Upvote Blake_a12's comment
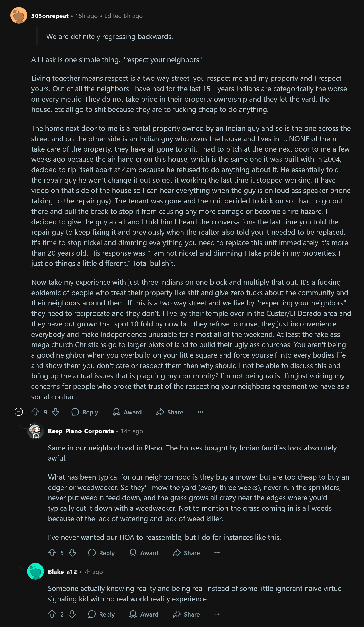 (52, 614)
